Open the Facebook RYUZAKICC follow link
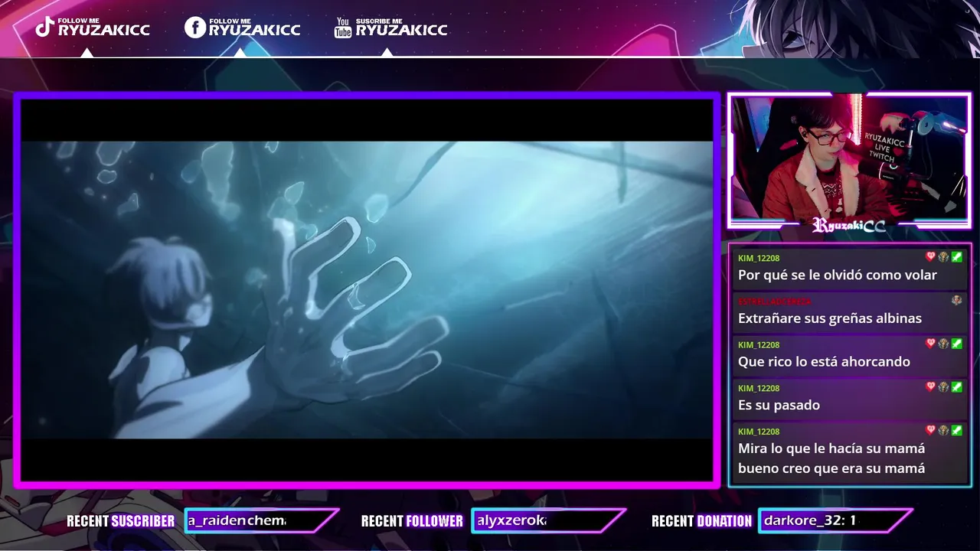This screenshot has height=551, width=980. [x=243, y=28]
